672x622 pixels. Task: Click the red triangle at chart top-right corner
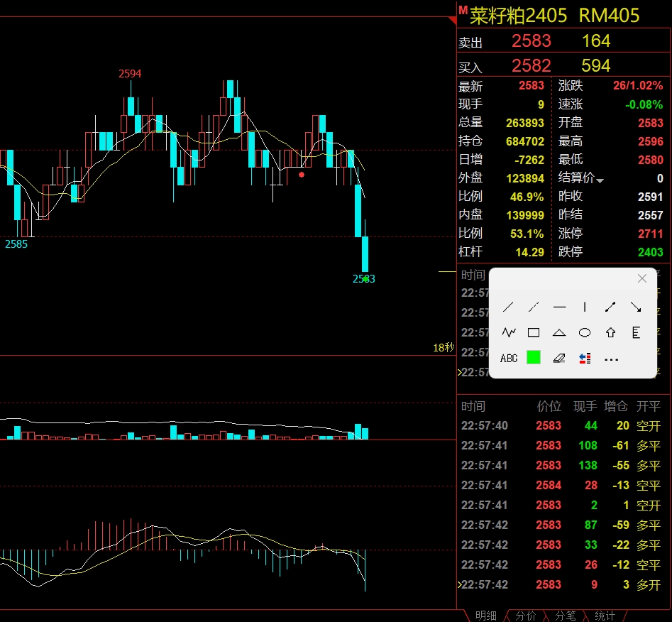(x=453, y=21)
